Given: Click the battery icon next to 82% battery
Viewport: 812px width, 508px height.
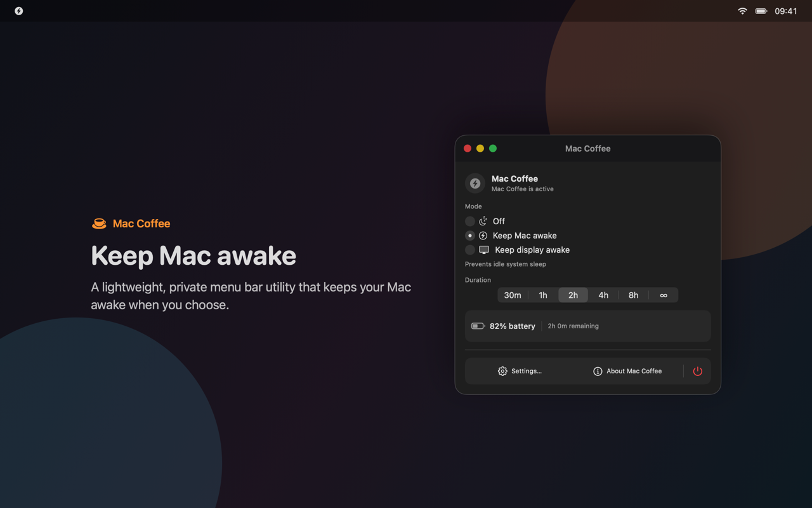Looking at the screenshot, I should [x=478, y=326].
